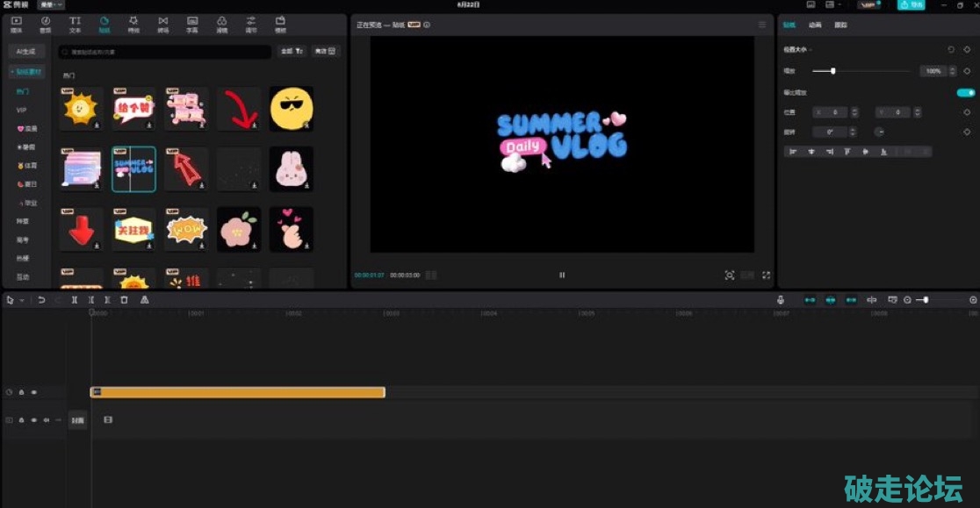Viewport: 980px width, 508px height.
Task: Delete the selected clip with trash icon
Action: pyautogui.click(x=124, y=300)
